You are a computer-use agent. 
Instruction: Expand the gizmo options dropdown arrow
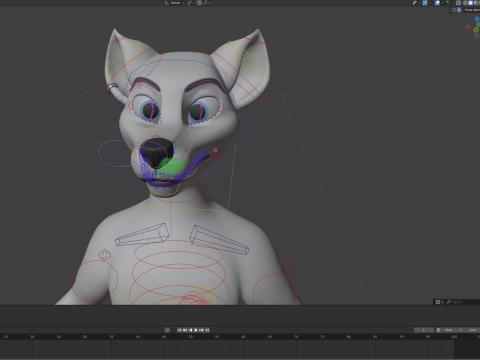coord(430,3)
